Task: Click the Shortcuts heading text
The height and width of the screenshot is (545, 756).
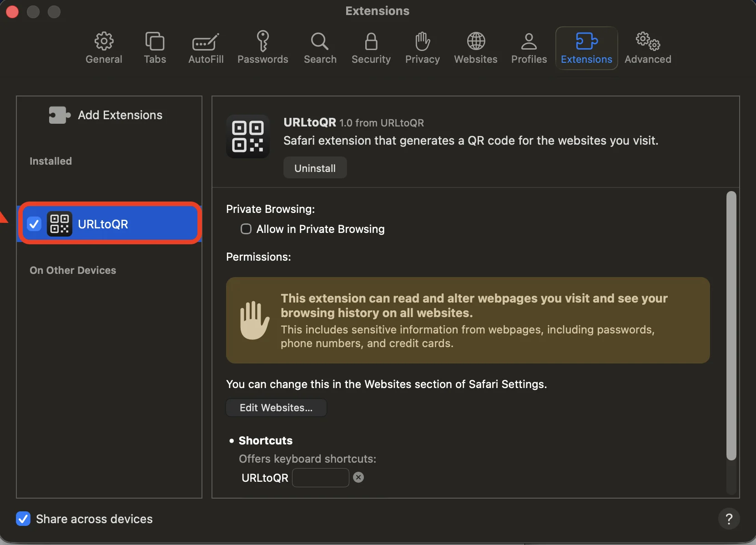Action: pyautogui.click(x=266, y=440)
